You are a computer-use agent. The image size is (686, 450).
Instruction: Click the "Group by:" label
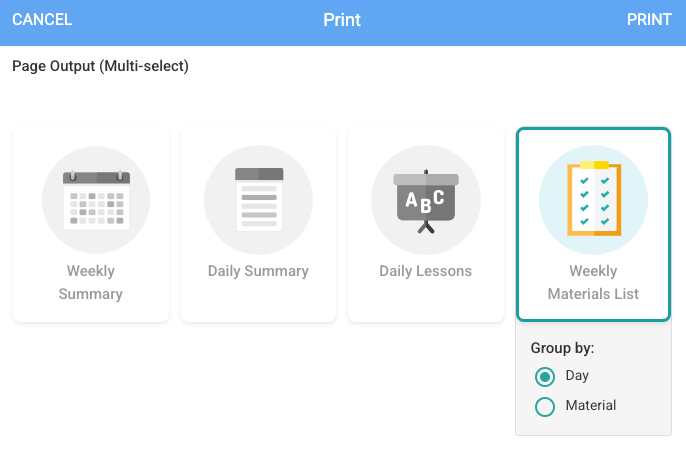click(x=562, y=349)
